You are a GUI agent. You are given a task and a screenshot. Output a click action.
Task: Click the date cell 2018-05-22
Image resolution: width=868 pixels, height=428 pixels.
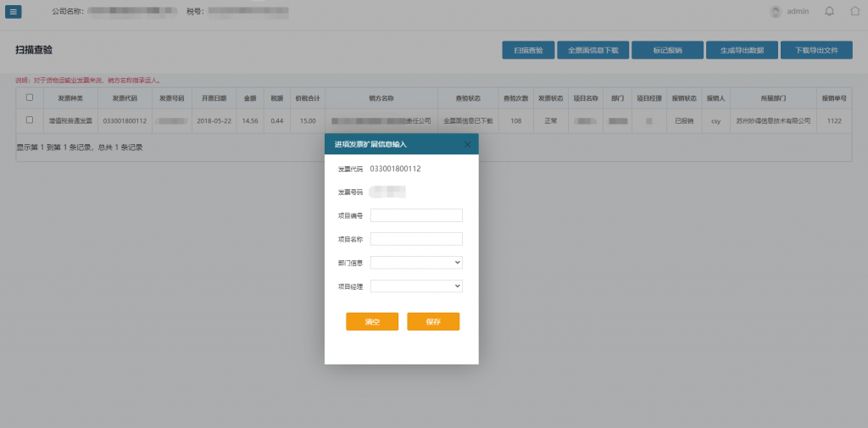tap(214, 120)
